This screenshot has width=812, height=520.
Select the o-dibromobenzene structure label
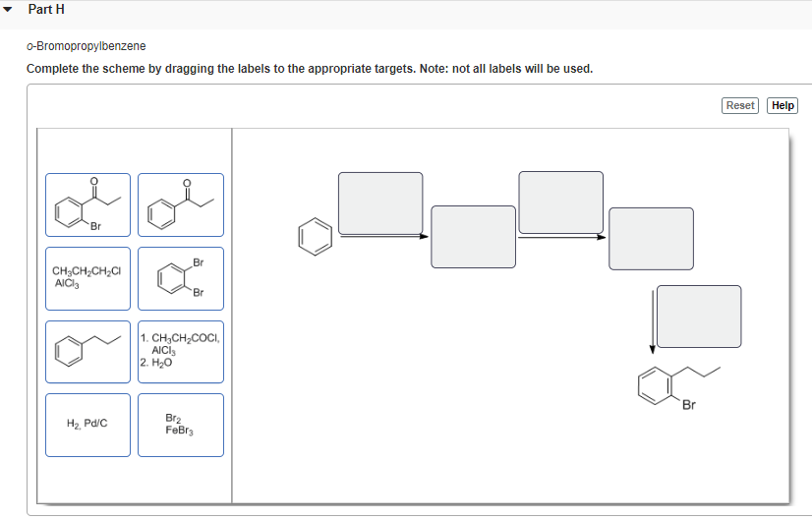(181, 278)
